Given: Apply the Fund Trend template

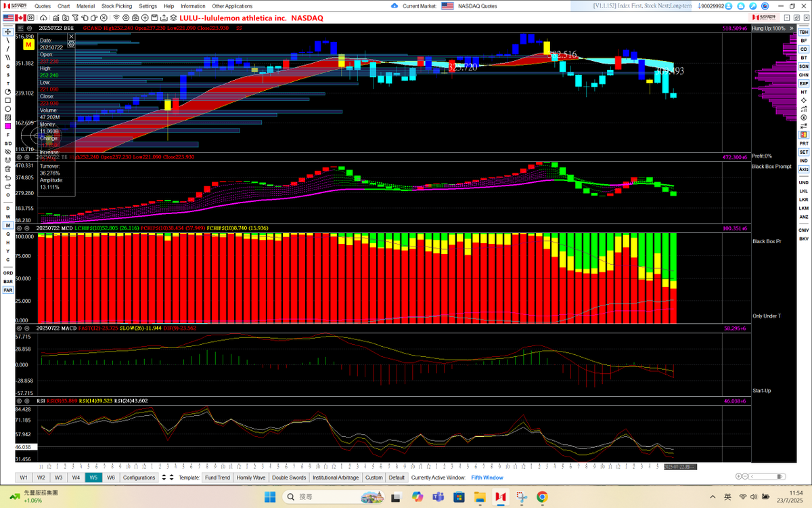Looking at the screenshot, I should 219,478.
